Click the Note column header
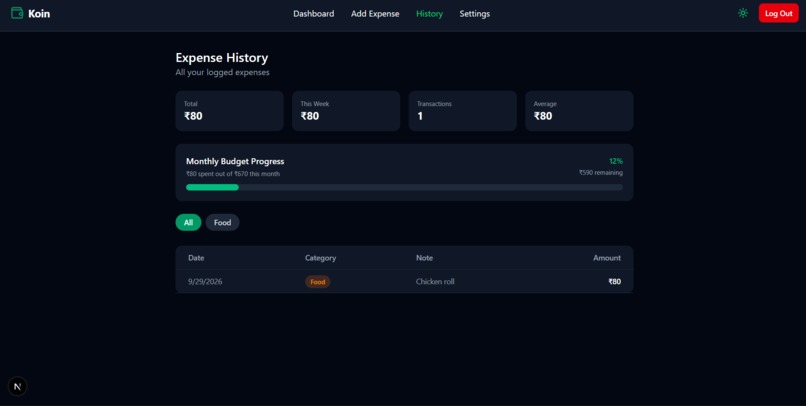Viewport: 806px width, 406px height. (x=425, y=258)
